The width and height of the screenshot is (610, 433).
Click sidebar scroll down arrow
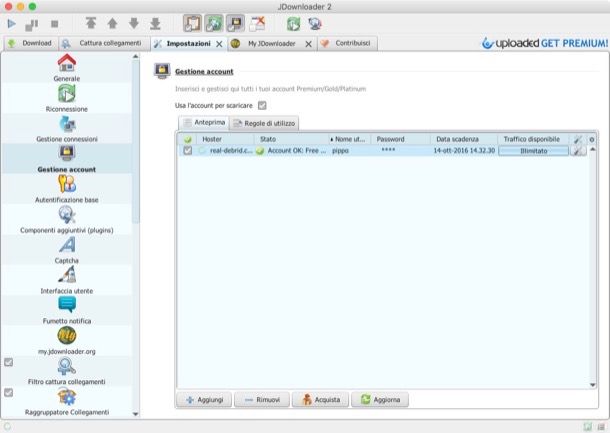point(135,414)
